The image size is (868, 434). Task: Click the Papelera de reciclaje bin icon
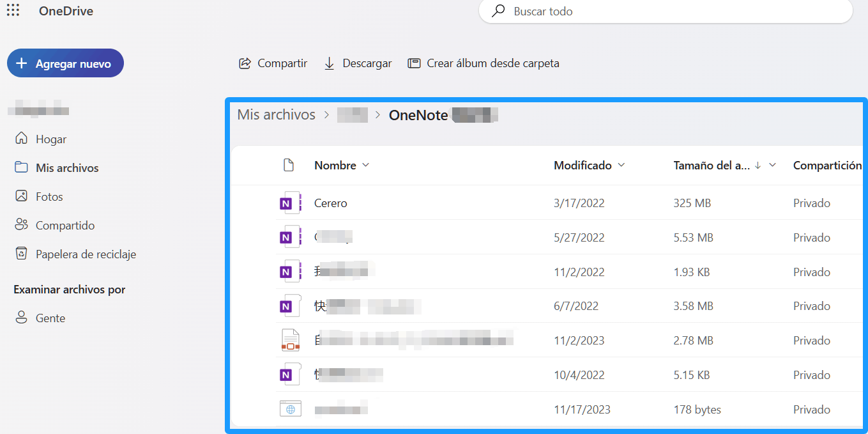click(21, 254)
